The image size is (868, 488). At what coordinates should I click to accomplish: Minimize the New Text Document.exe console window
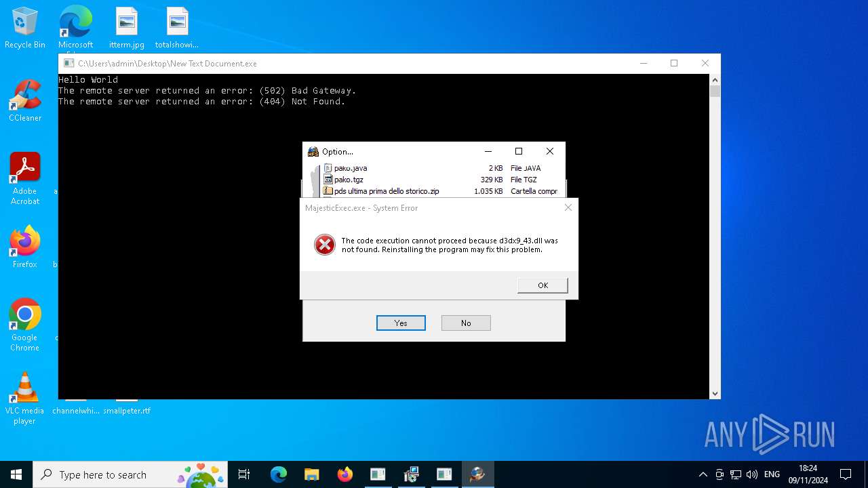[643, 63]
